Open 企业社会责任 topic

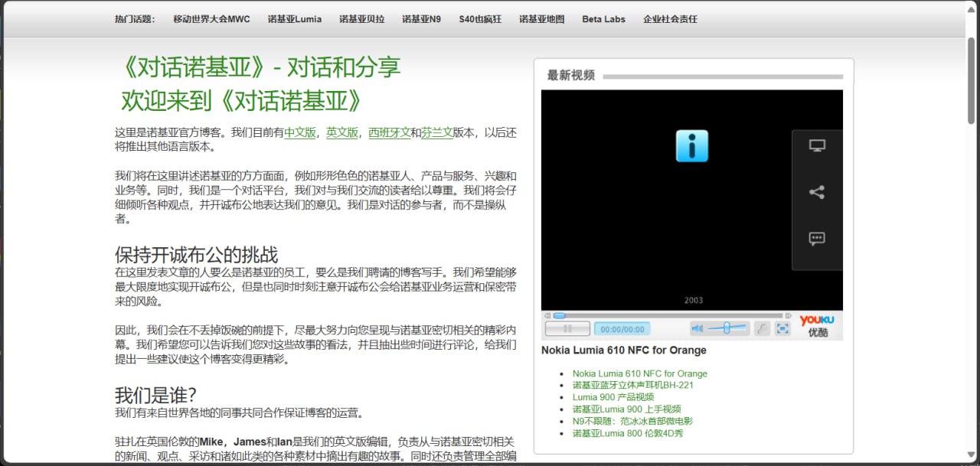670,19
